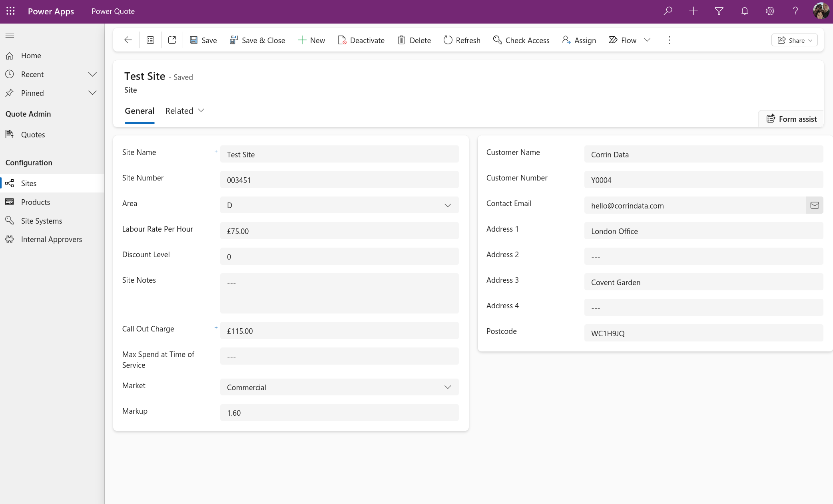Click inside the Site Notes field
Viewport: 833px width, 504px height.
[339, 294]
